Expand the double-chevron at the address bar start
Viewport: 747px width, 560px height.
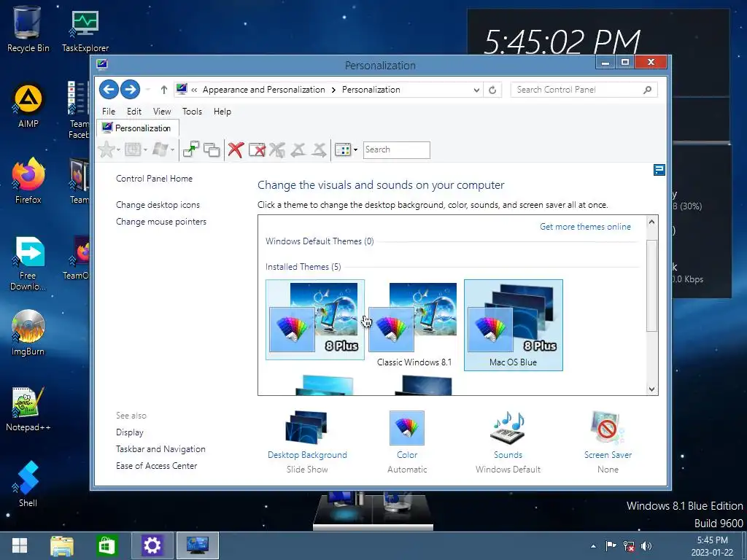(194, 90)
